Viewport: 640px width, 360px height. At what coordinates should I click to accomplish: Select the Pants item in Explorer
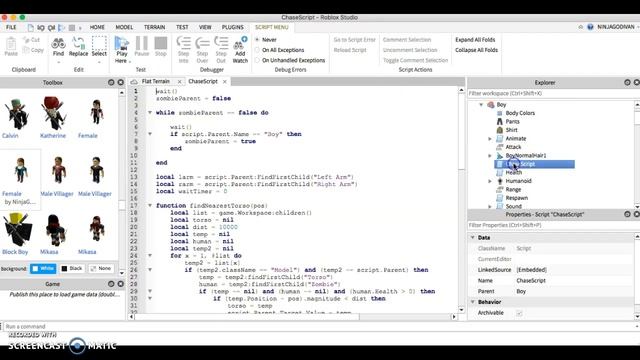click(512, 122)
